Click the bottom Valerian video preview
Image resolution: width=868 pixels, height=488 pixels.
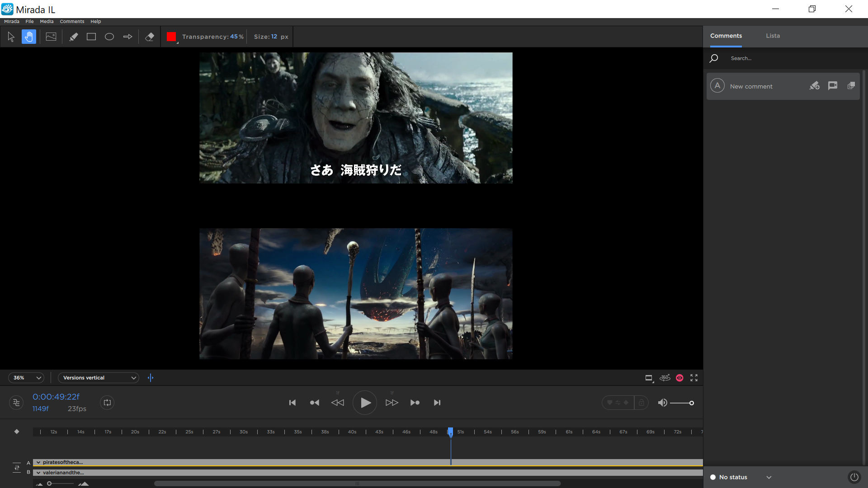(356, 294)
